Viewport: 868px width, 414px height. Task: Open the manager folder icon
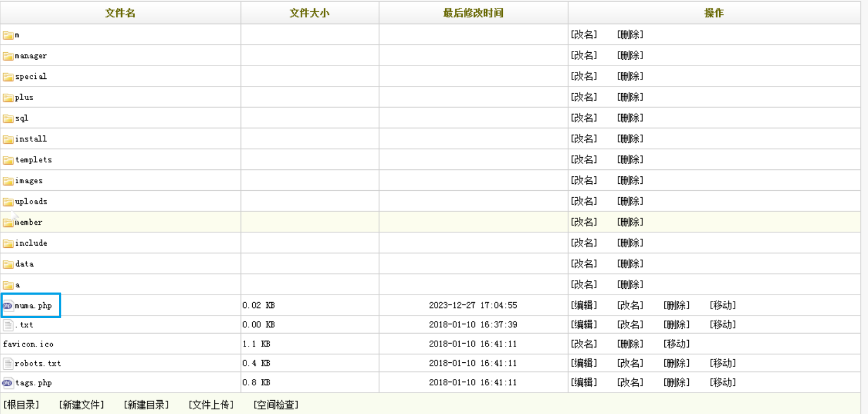8,56
